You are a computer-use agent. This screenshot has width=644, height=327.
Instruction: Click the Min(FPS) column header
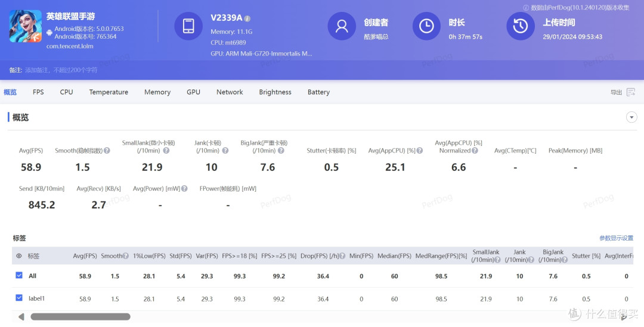coord(361,256)
